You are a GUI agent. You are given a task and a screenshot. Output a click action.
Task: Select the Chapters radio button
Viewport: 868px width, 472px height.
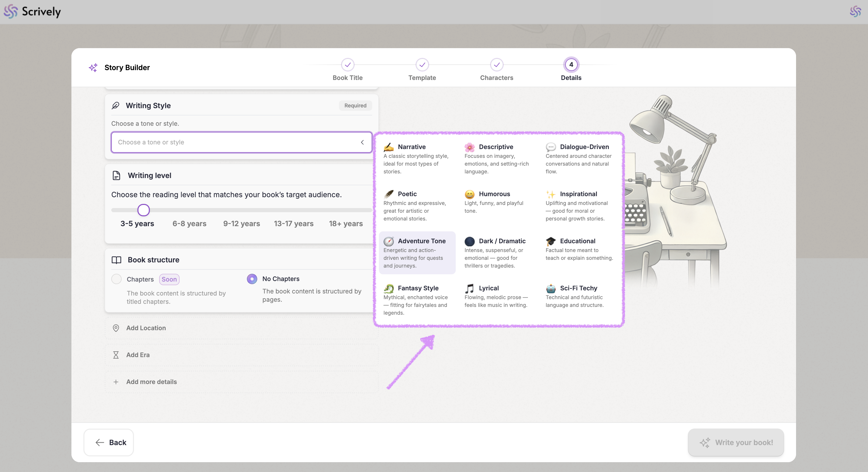click(x=116, y=279)
